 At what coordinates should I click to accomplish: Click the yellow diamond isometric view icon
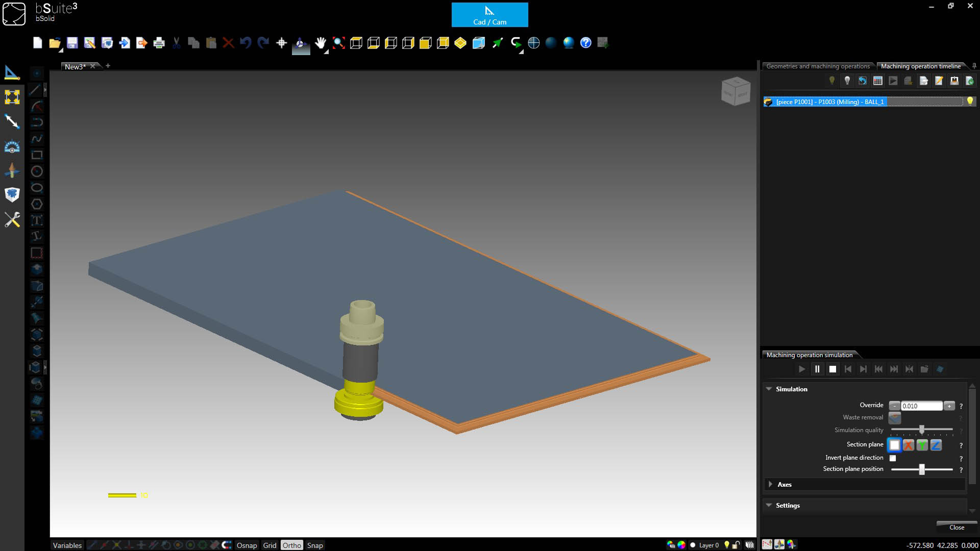[460, 43]
